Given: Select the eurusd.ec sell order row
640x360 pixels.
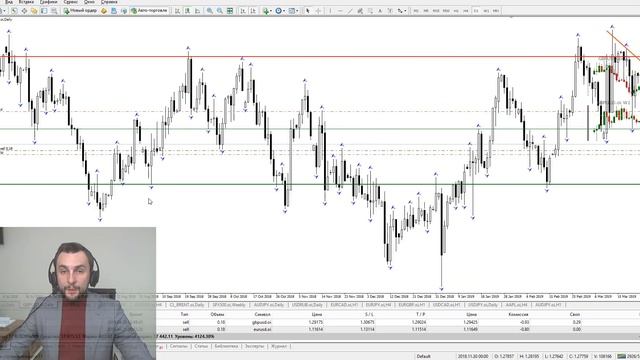Looking at the screenshot, I should click(398, 329).
